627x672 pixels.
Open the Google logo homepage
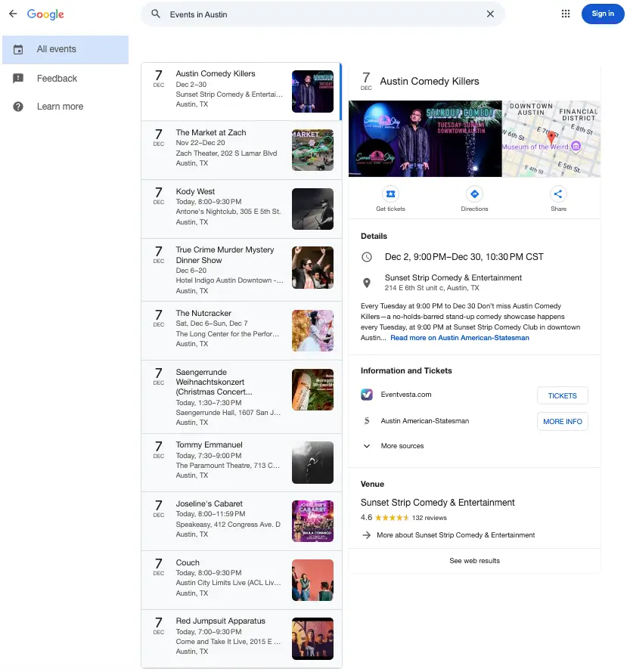(x=45, y=14)
